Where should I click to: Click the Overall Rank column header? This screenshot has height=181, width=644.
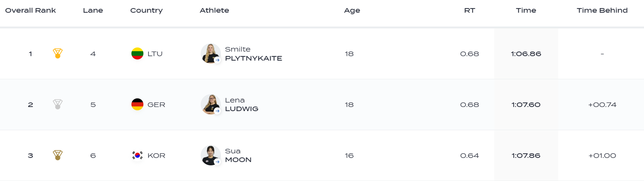[30, 10]
